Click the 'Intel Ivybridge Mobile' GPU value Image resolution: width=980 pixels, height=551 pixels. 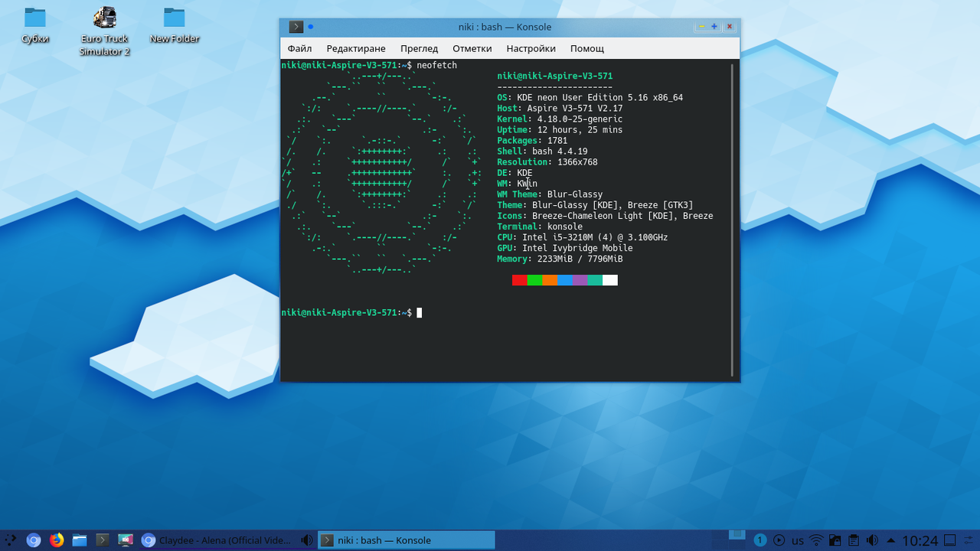point(577,248)
